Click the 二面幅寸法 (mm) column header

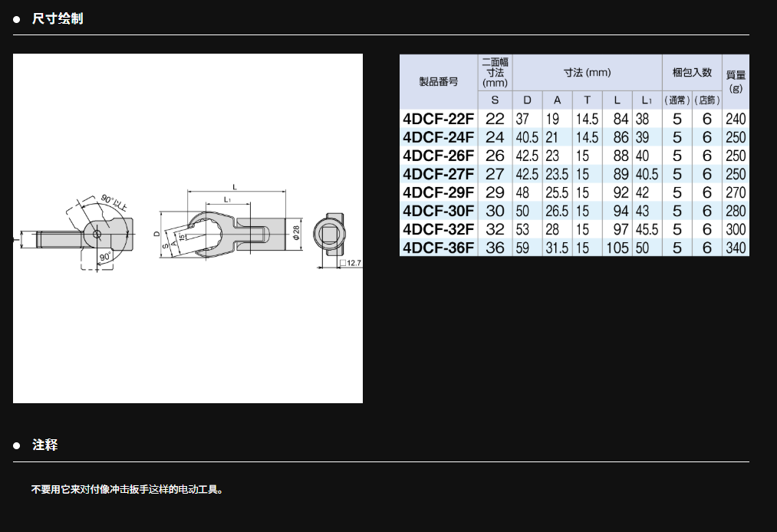tap(496, 72)
